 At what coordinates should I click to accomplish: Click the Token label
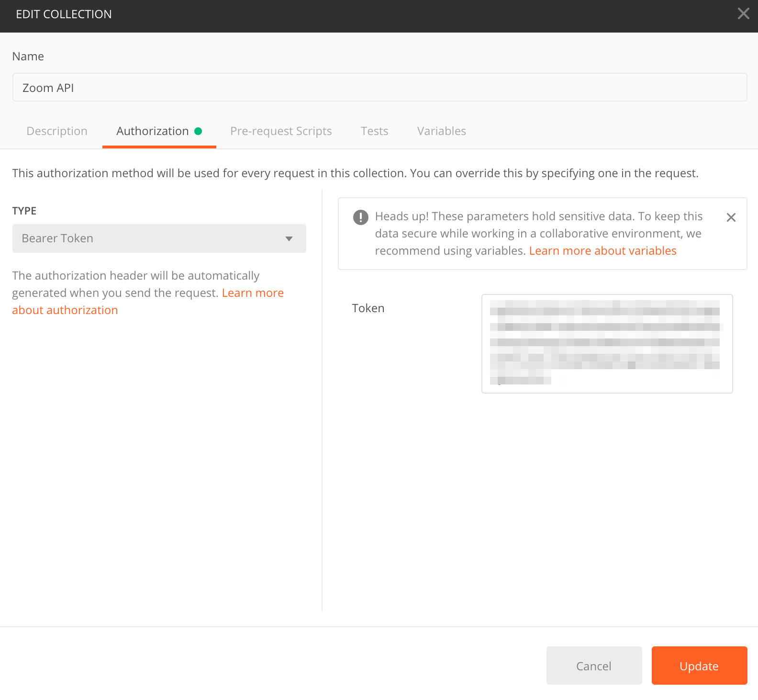pyautogui.click(x=368, y=308)
